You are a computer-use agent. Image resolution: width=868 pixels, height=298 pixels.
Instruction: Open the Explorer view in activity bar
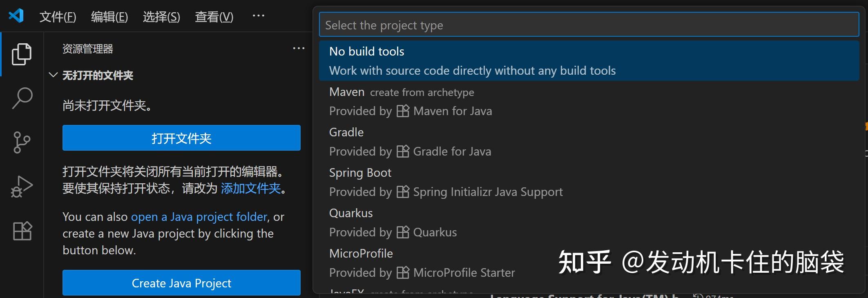tap(22, 54)
